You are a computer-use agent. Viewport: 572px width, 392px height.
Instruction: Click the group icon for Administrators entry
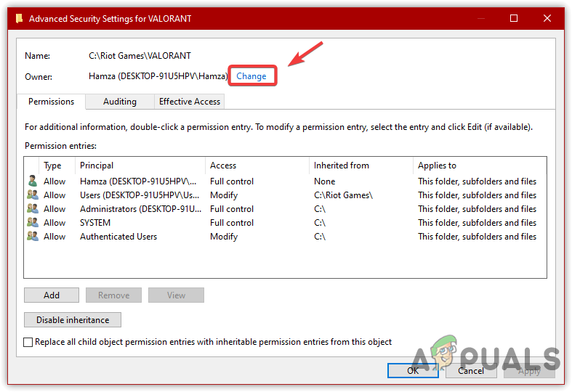pos(33,209)
